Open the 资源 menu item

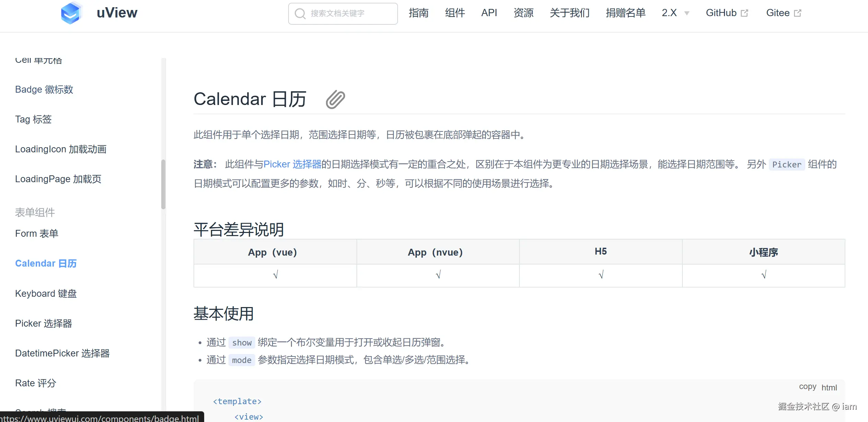524,13
